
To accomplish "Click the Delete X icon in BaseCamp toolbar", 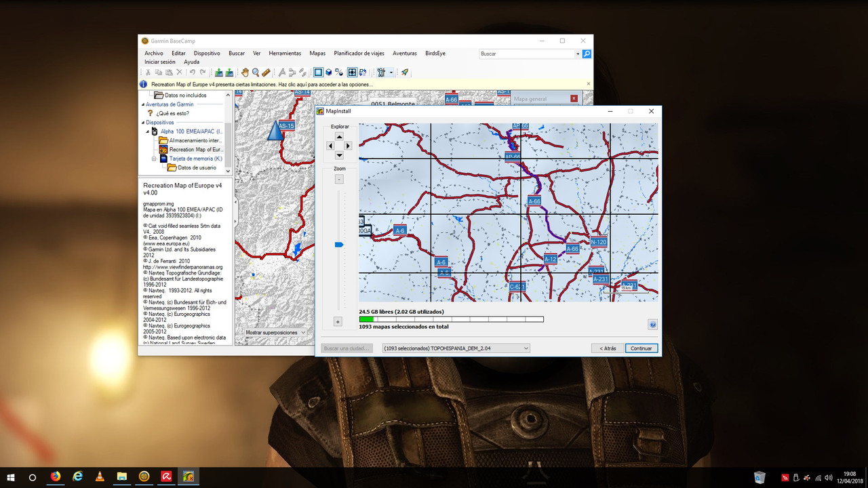I will [x=179, y=72].
